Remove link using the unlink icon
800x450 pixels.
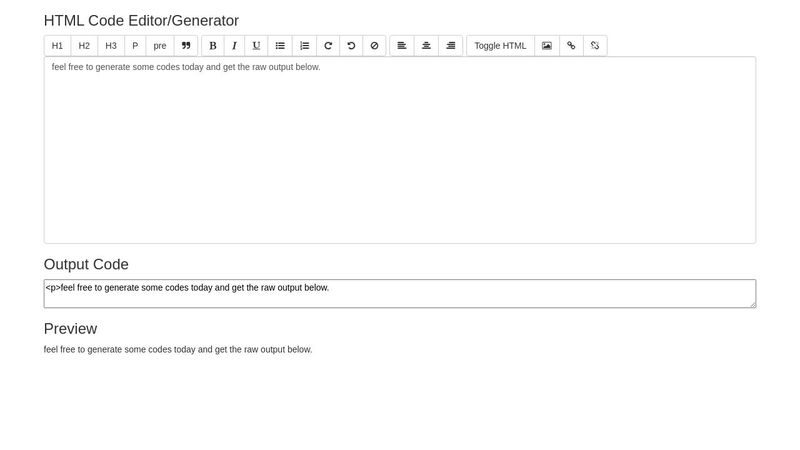(x=595, y=46)
